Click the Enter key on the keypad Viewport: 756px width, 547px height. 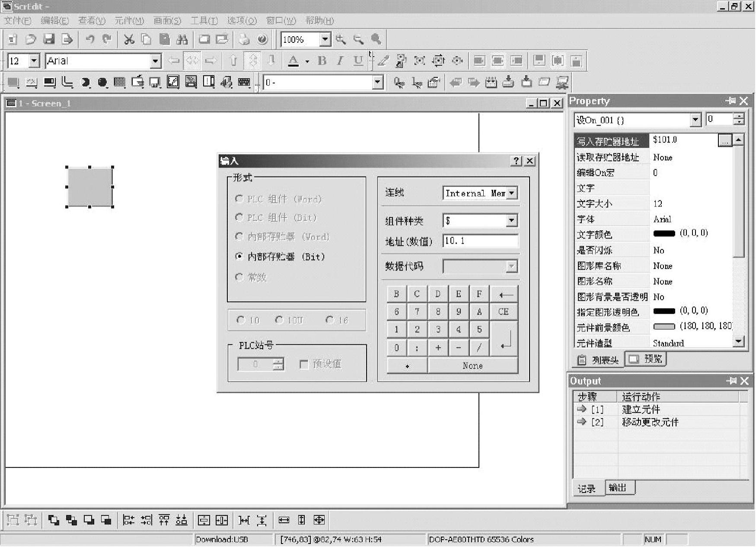pos(504,339)
